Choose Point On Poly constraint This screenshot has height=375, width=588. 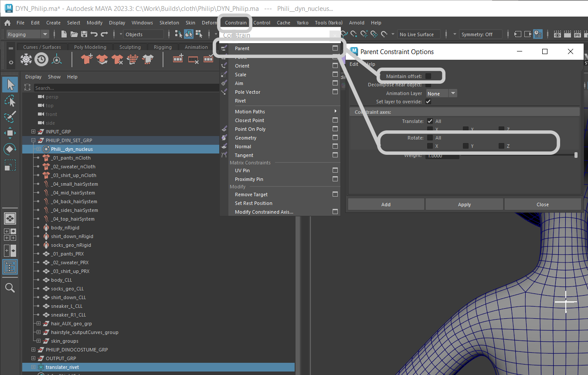(x=280, y=129)
